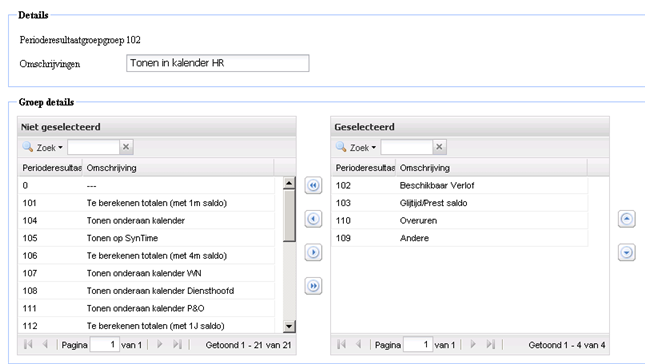The image size is (645, 364).
Task: Sort by Perioderesultaat column in Niet geselecteerd
Action: coord(51,168)
